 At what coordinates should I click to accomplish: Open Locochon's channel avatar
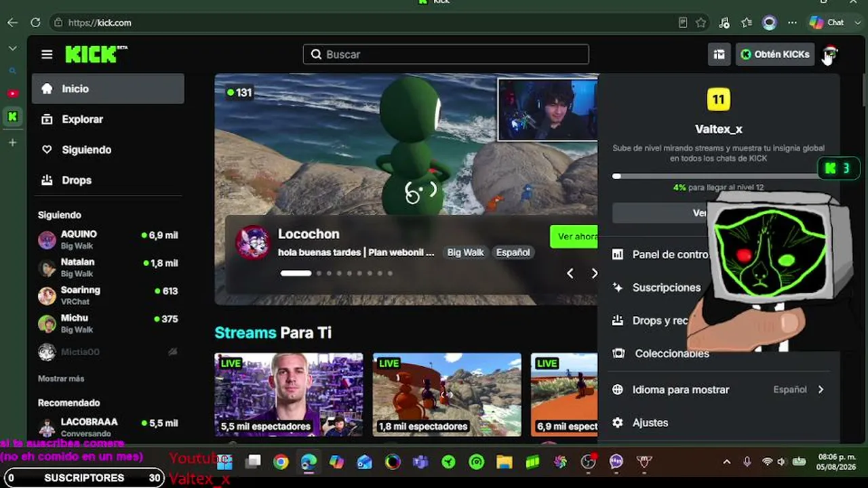pos(252,242)
